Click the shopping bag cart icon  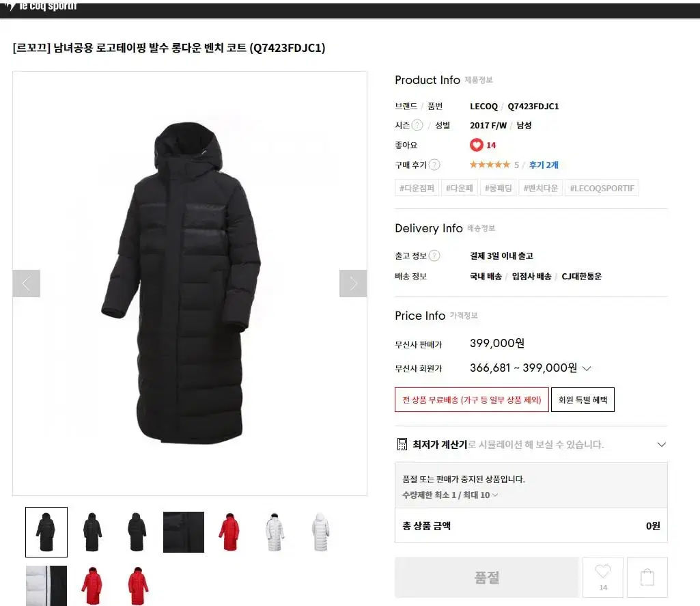click(647, 577)
